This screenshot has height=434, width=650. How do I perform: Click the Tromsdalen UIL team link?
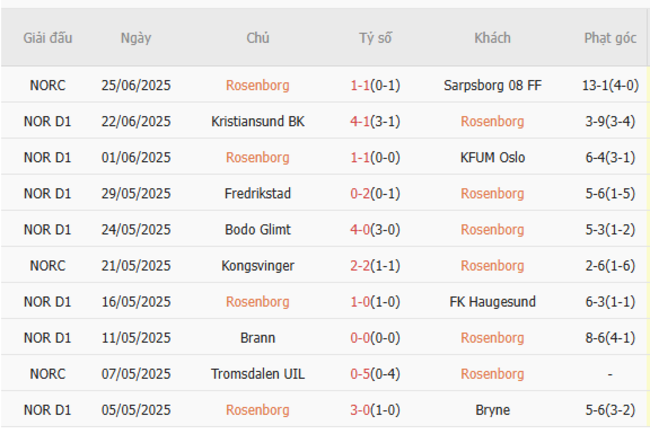[x=258, y=373]
